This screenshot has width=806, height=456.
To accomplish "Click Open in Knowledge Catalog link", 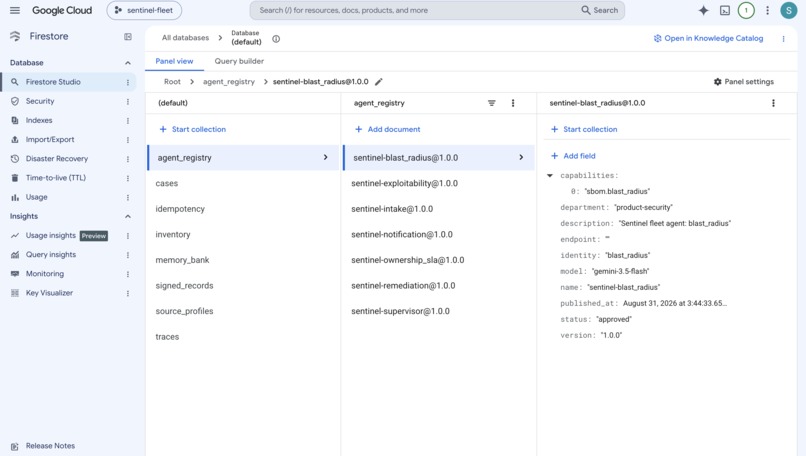I will pyautogui.click(x=708, y=39).
